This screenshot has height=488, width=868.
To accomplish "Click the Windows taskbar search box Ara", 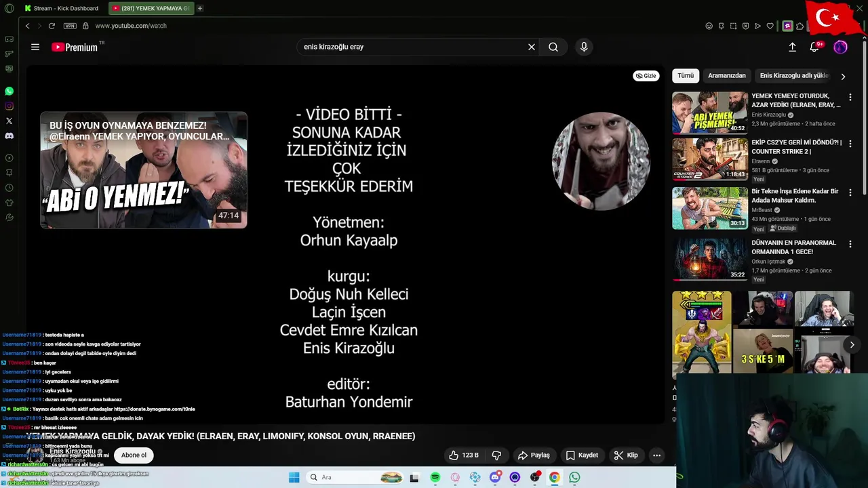I will click(x=355, y=477).
